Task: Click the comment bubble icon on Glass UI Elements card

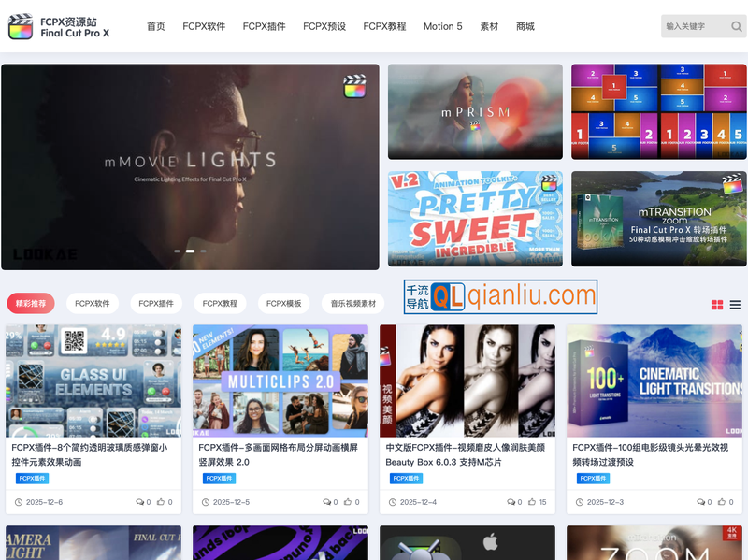Action: pyautogui.click(x=139, y=501)
